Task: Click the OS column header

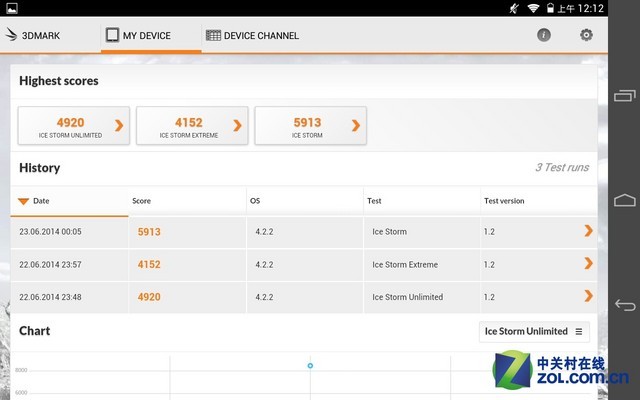Action: pos(305,201)
